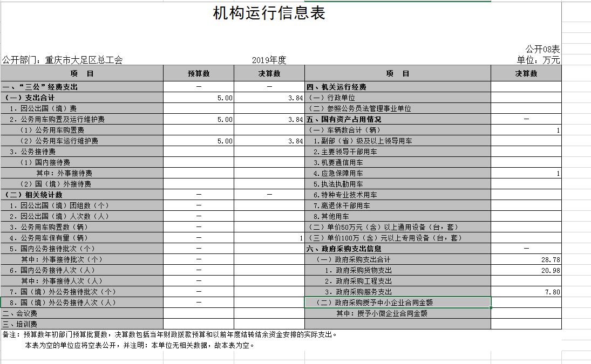Select （2）国（境）外接待费 label

click(55, 184)
